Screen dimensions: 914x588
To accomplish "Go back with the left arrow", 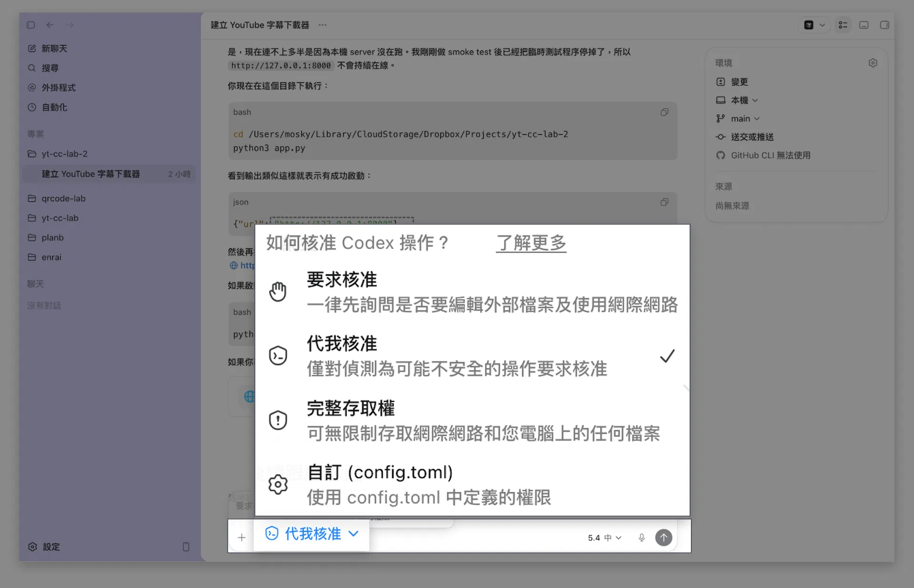I will click(x=50, y=25).
